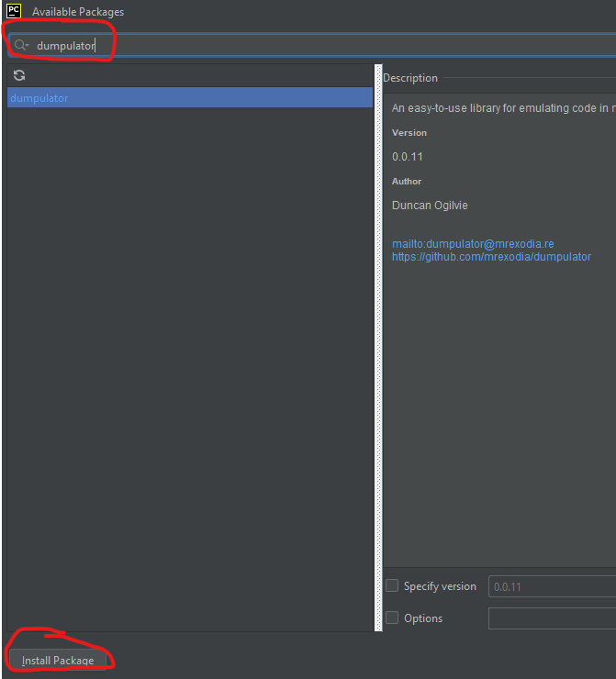Screen dimensions: 616x679
Task: Click the PyCharm logo in title bar
Action: (x=14, y=12)
